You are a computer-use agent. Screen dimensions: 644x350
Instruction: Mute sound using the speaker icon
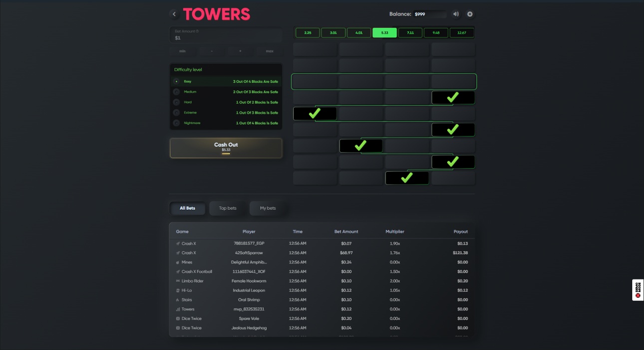tap(455, 14)
